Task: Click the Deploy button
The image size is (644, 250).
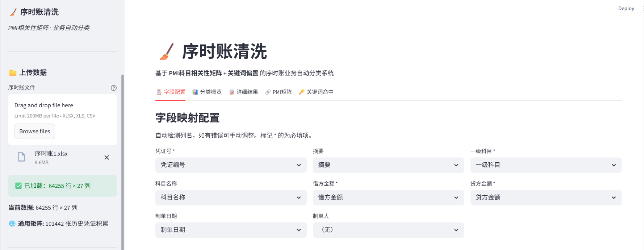Action: [x=626, y=8]
